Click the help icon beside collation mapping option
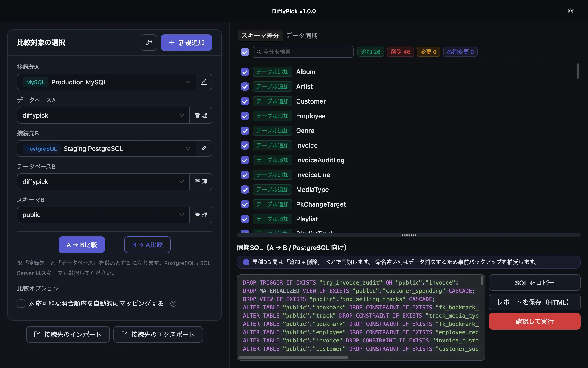The image size is (588, 368). coord(173,304)
